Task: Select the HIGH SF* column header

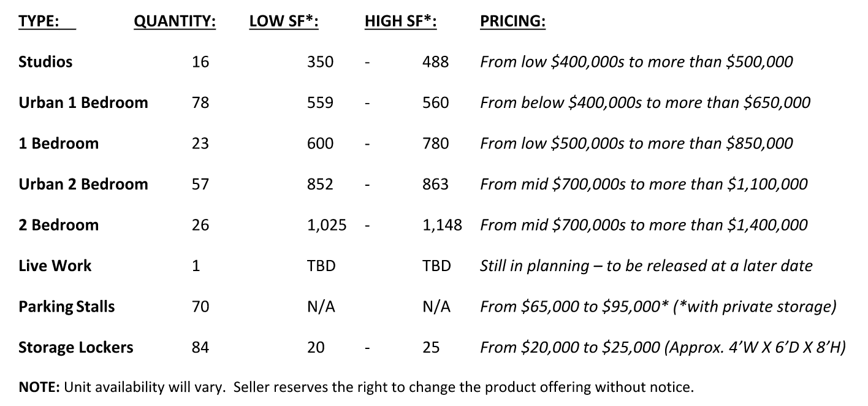Action: [x=400, y=21]
